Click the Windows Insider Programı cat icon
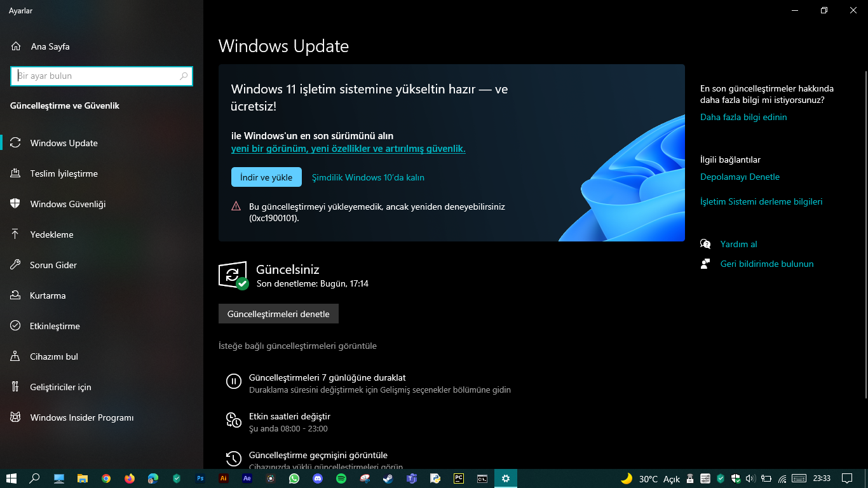Screen dimensions: 868x488 (x=16, y=417)
